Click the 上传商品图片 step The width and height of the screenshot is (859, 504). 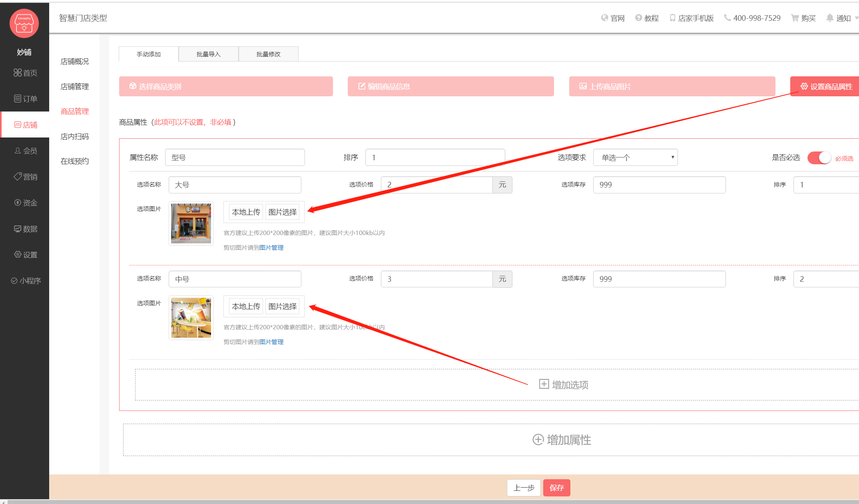672,86
